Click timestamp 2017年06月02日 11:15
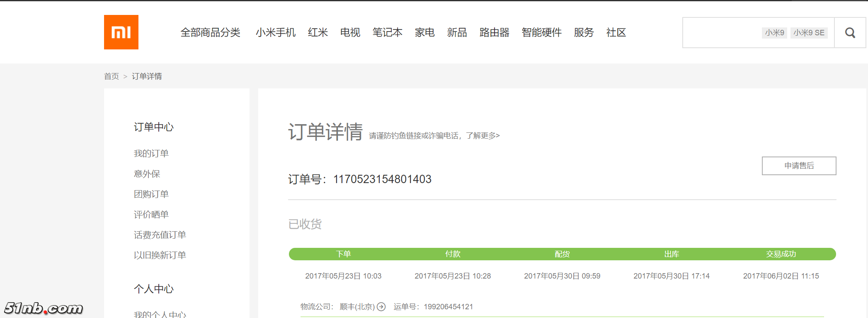Screen dimensions: 868x318 pyautogui.click(x=781, y=276)
